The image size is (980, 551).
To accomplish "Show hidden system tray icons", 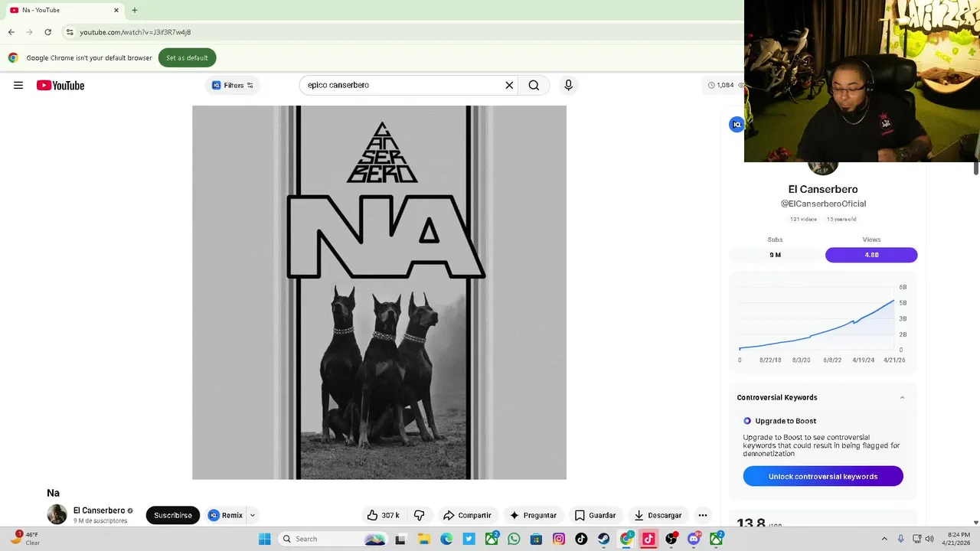I will pyautogui.click(x=884, y=539).
